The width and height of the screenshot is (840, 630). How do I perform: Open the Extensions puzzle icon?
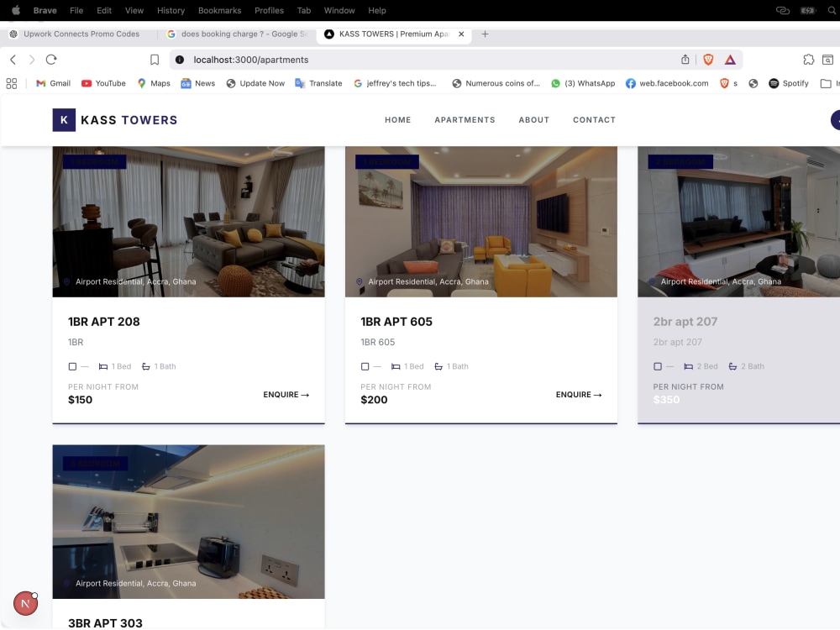(808, 60)
